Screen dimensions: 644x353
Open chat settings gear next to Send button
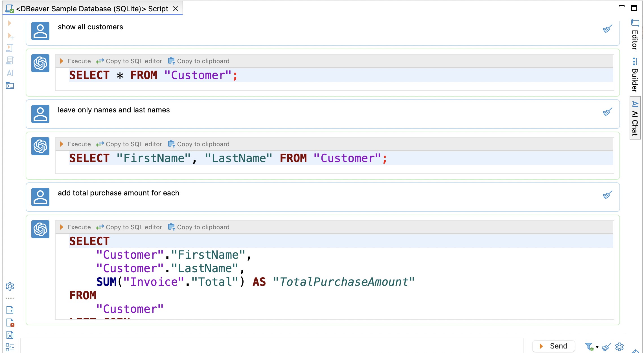(619, 346)
